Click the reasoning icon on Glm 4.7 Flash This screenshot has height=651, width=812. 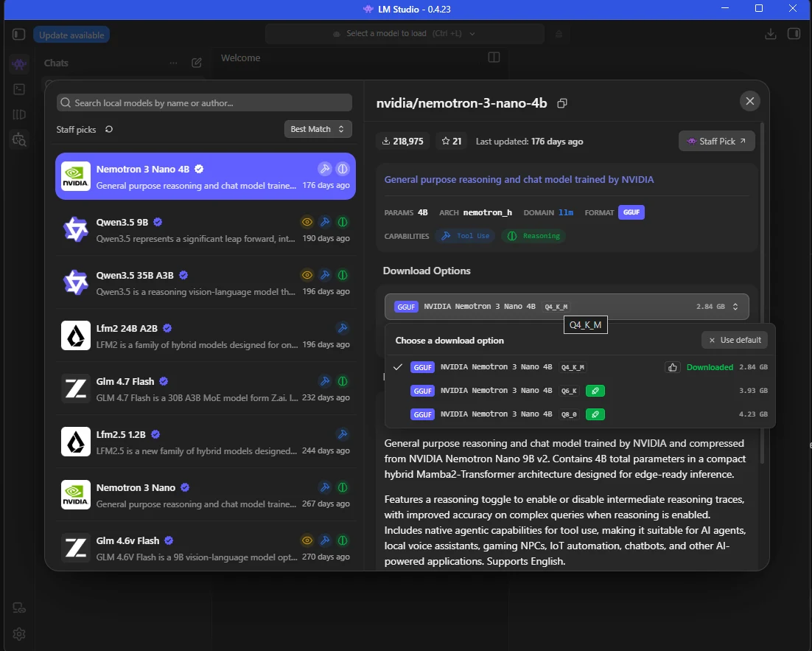(343, 381)
